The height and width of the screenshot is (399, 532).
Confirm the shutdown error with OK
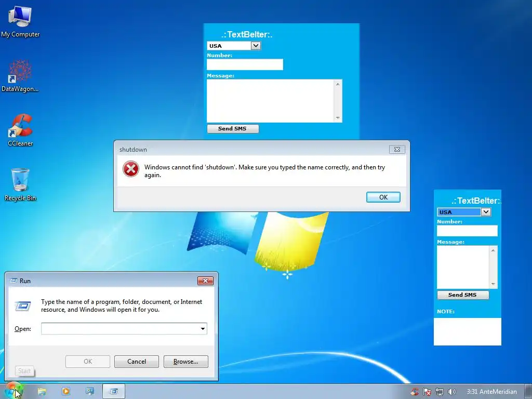tap(383, 197)
